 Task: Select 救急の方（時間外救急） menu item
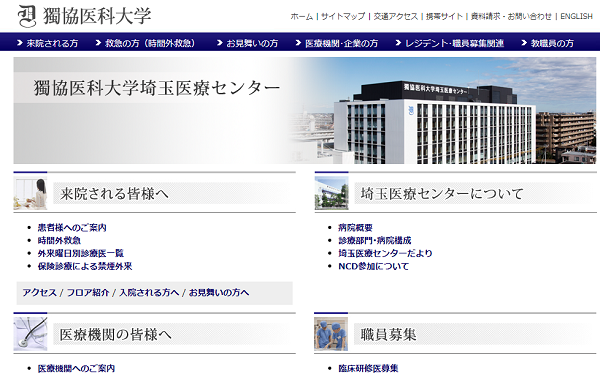pos(145,43)
